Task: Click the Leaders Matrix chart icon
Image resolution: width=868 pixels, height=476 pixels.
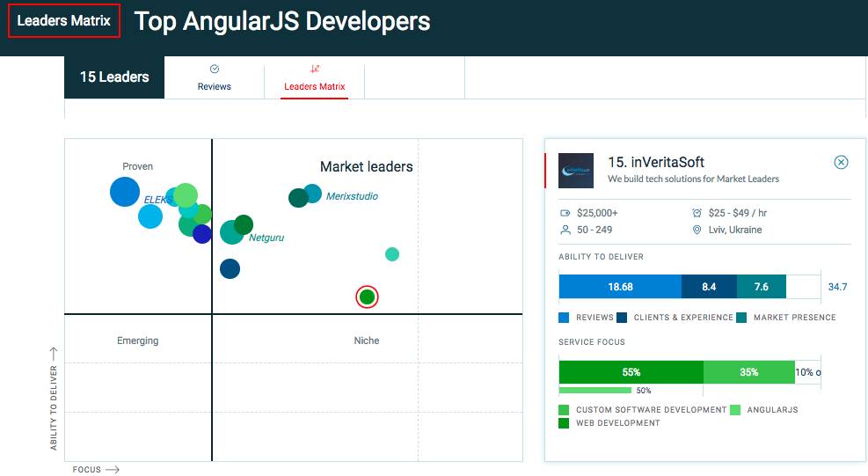Action: [315, 69]
